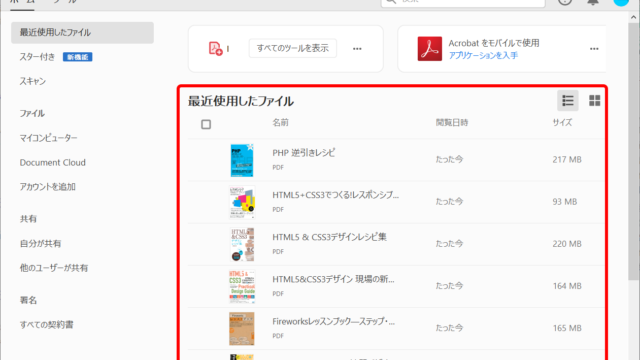Sort by the 閲覧日時 column header
The image size is (640, 360).
click(452, 122)
